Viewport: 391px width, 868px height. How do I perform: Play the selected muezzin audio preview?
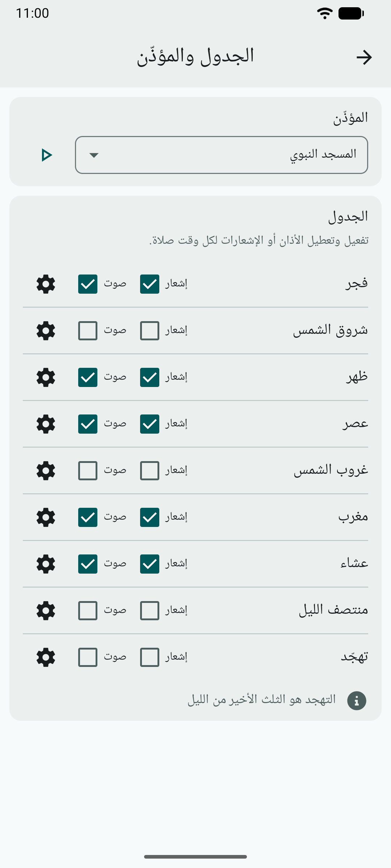point(47,155)
